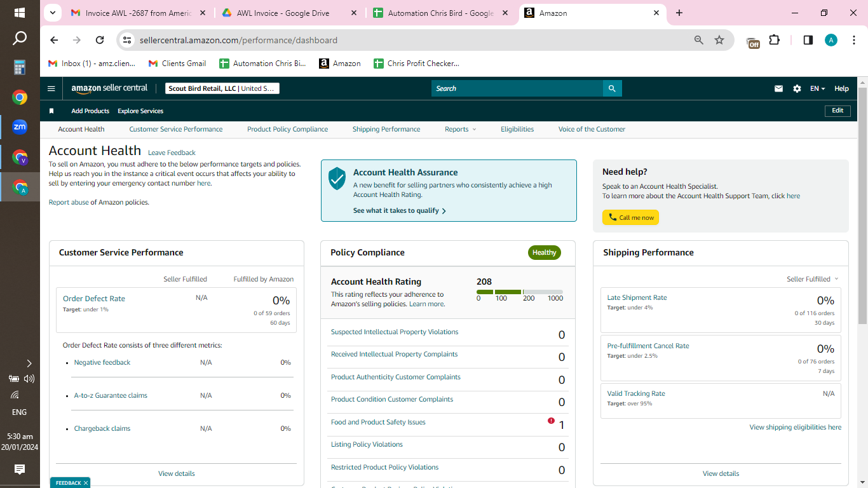Open the Seller Central messages envelope icon

pyautogui.click(x=778, y=88)
